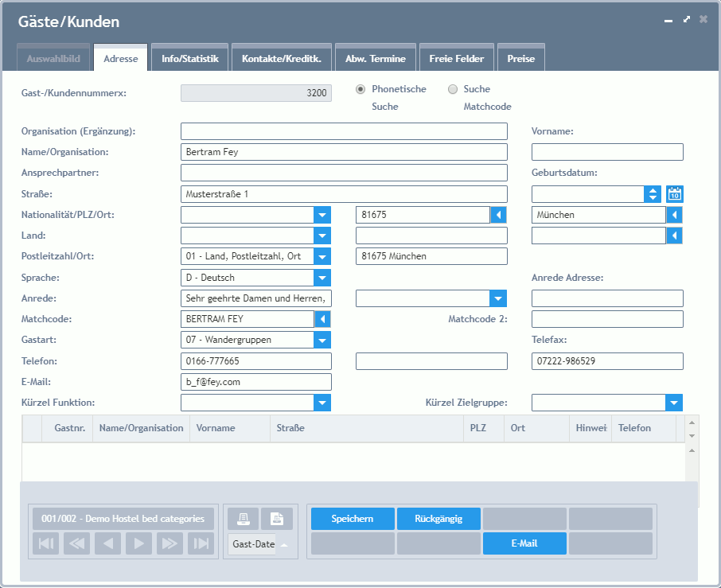Click lookup arrow on Land row's right field
721x588 pixels.
(x=675, y=236)
